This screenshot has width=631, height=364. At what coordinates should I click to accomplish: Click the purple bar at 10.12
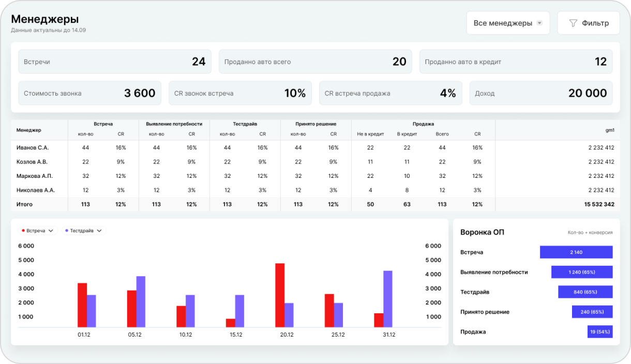click(190, 311)
